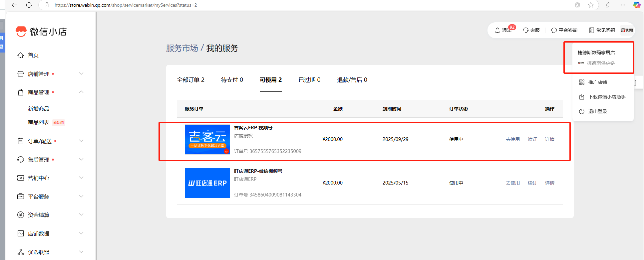Expand the 售后管理 chevron

pos(81,159)
